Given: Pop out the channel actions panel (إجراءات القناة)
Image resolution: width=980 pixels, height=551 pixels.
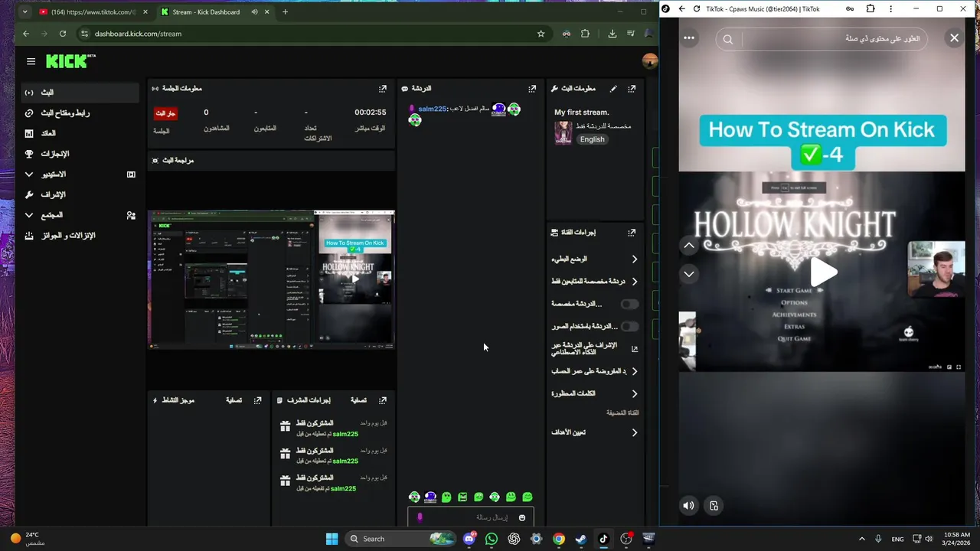Looking at the screenshot, I should tap(632, 233).
